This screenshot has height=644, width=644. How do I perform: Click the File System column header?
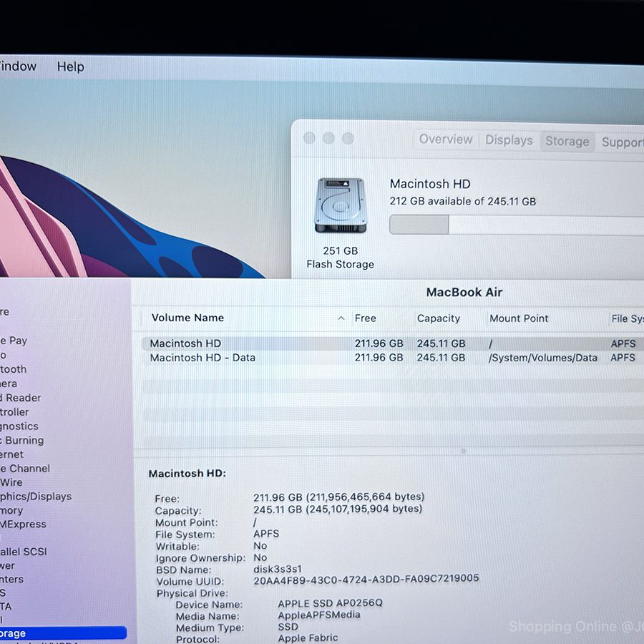(627, 318)
